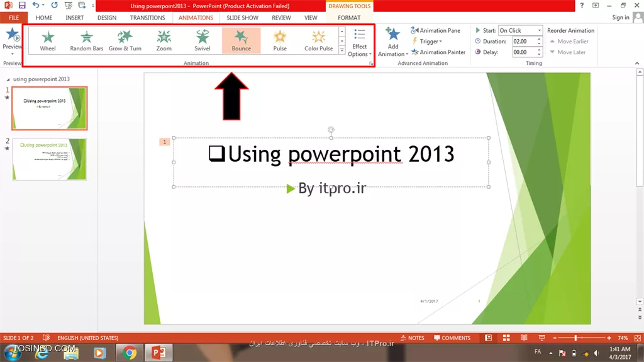Click Add Animation button

392,42
